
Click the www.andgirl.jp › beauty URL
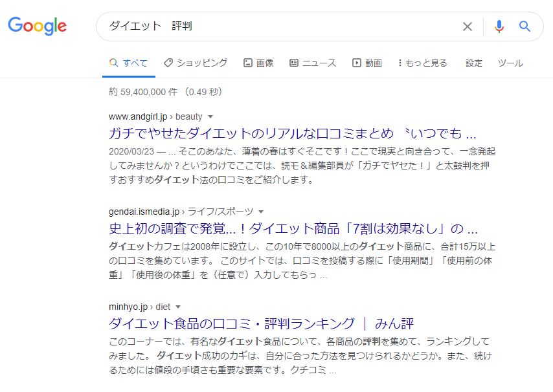pos(155,116)
